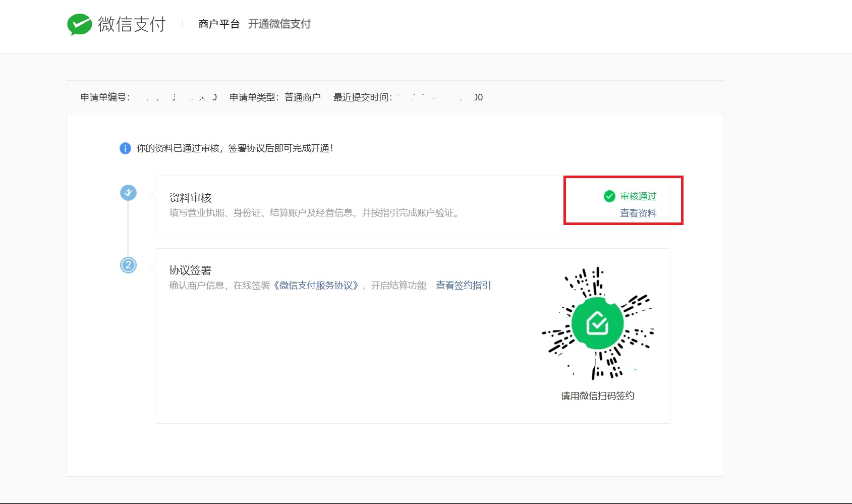Screen dimensions: 852x504
Task: Click the 商户平台 header item
Action: [219, 24]
